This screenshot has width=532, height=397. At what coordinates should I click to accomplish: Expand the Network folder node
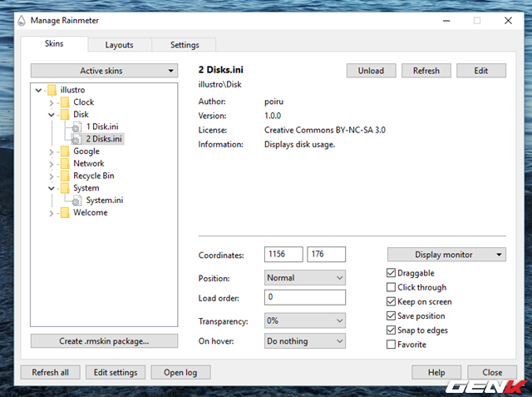point(52,164)
